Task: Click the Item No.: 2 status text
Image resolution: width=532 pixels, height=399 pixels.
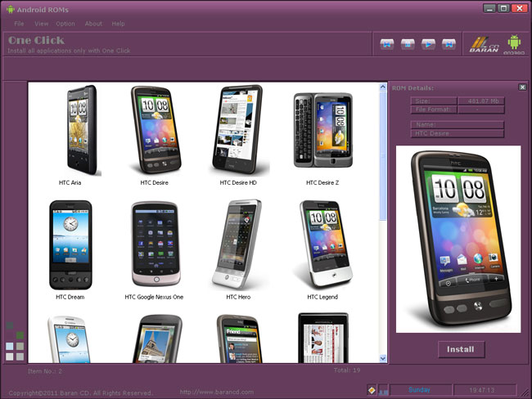Action: (x=45, y=371)
